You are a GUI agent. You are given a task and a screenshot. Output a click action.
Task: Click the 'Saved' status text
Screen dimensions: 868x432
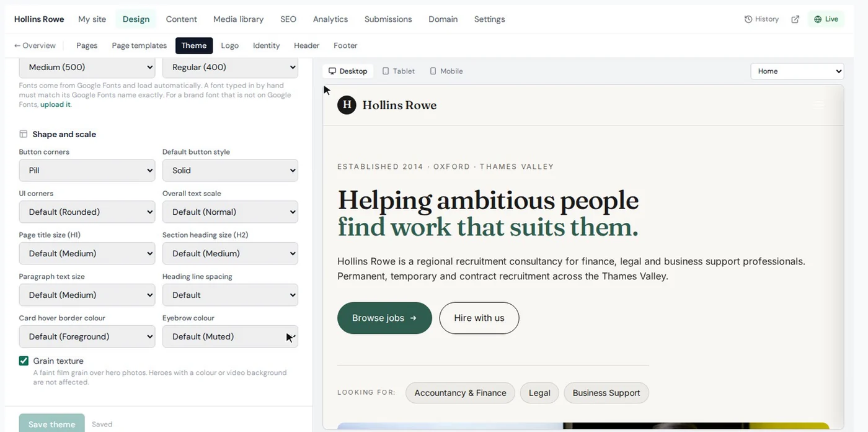[102, 425]
